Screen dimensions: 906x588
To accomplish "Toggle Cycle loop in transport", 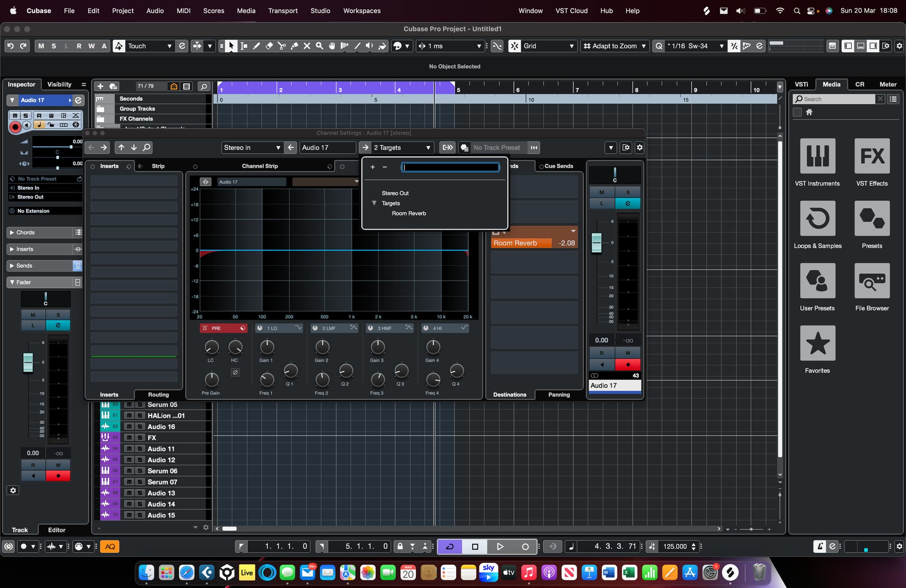I will pyautogui.click(x=450, y=547).
